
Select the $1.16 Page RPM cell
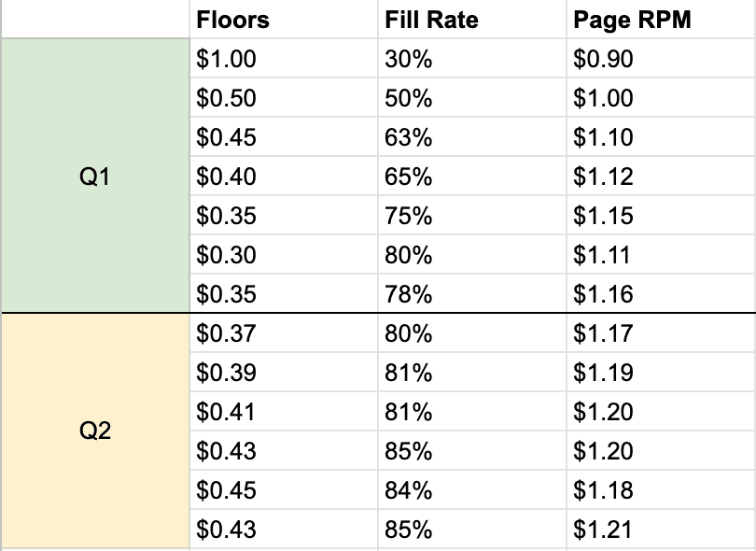(659, 294)
